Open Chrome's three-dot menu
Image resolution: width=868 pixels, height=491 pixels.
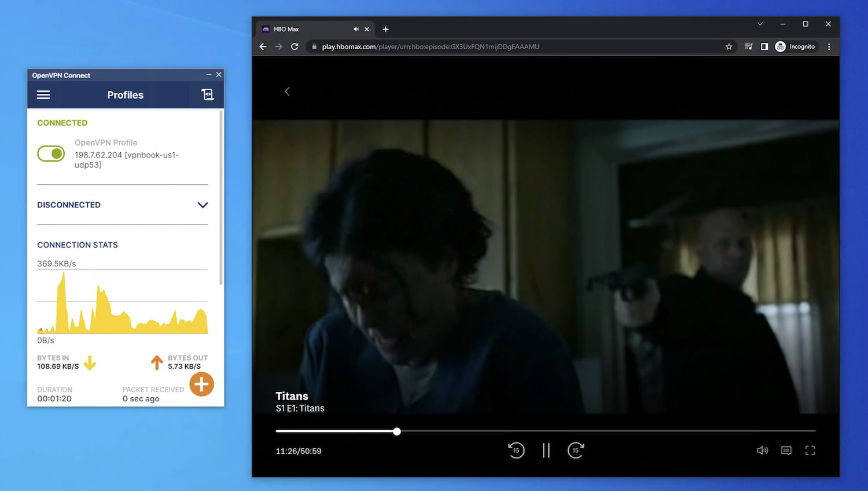coord(829,46)
